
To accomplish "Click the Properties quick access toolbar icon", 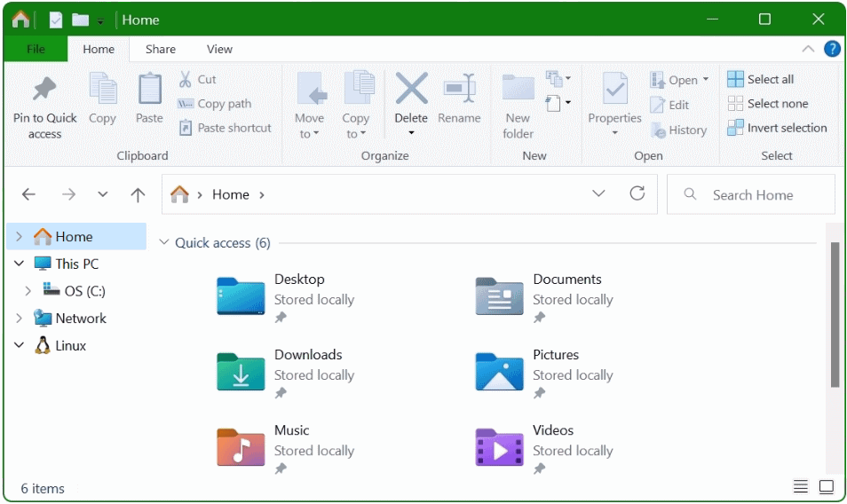I will coord(56,20).
